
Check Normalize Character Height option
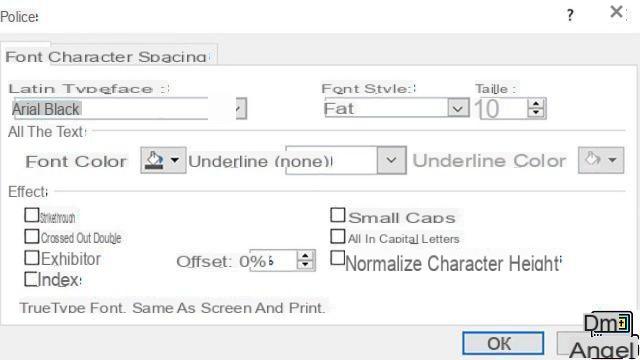338,258
